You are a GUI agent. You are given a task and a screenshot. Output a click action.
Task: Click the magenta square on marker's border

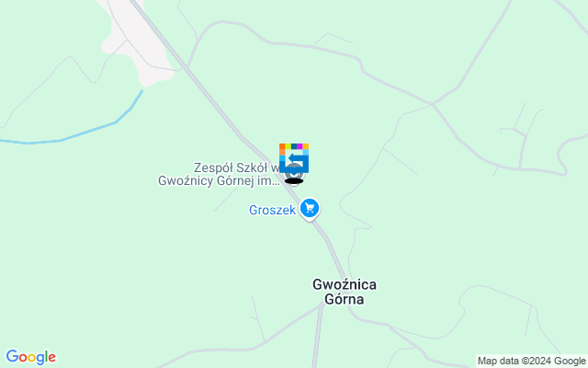tap(300, 146)
